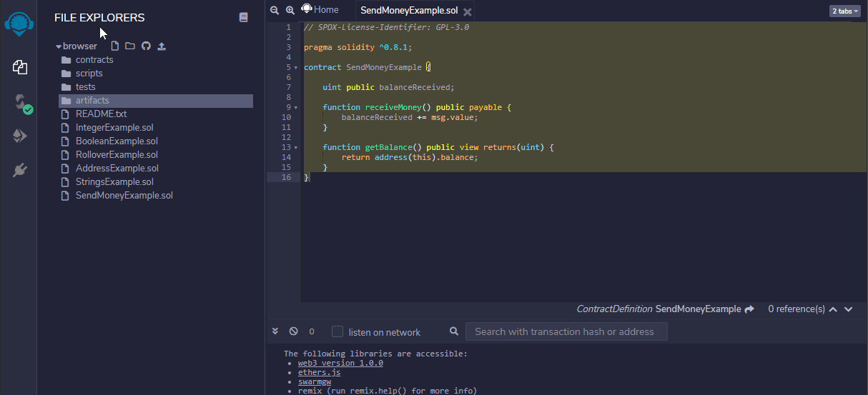Open ethers.js link
This screenshot has height=395, width=868.
[319, 372]
